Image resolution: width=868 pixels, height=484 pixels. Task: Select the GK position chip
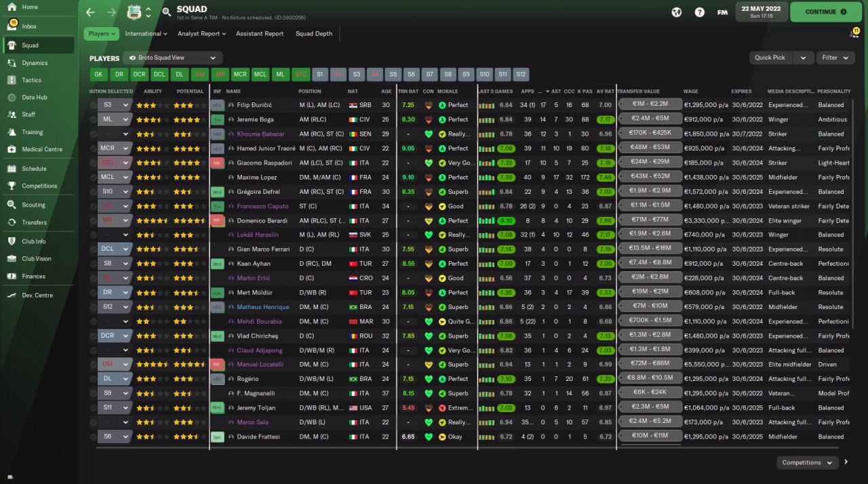click(98, 75)
